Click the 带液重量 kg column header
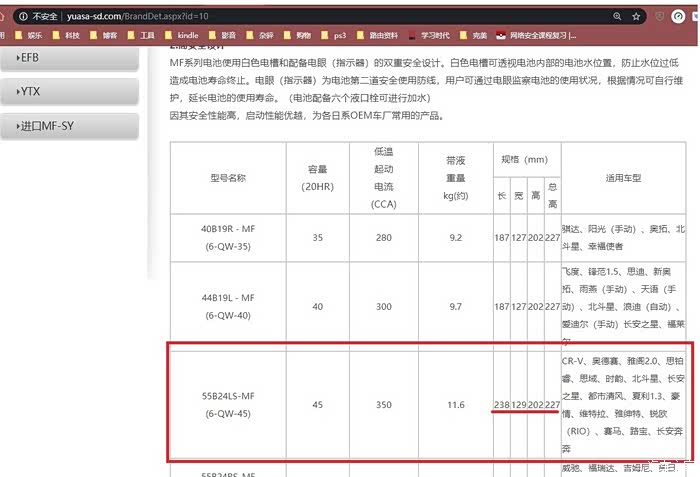This screenshot has height=477, width=700. [x=455, y=178]
